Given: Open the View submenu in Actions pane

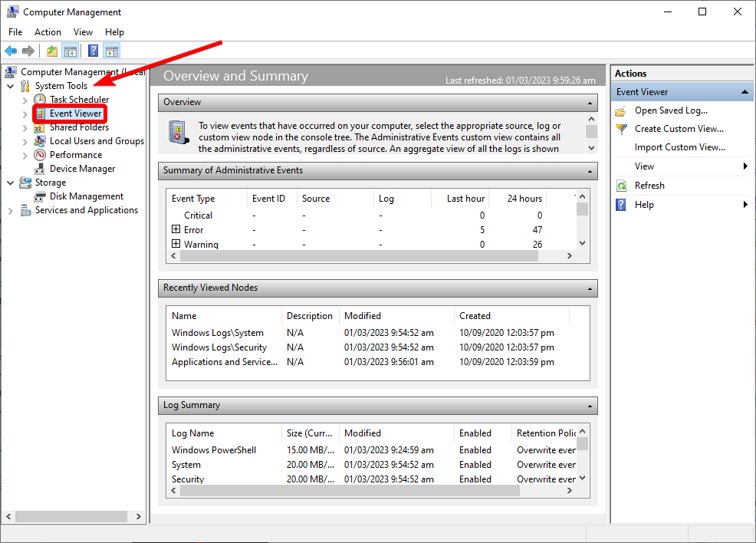Looking at the screenshot, I should pyautogui.click(x=682, y=166).
